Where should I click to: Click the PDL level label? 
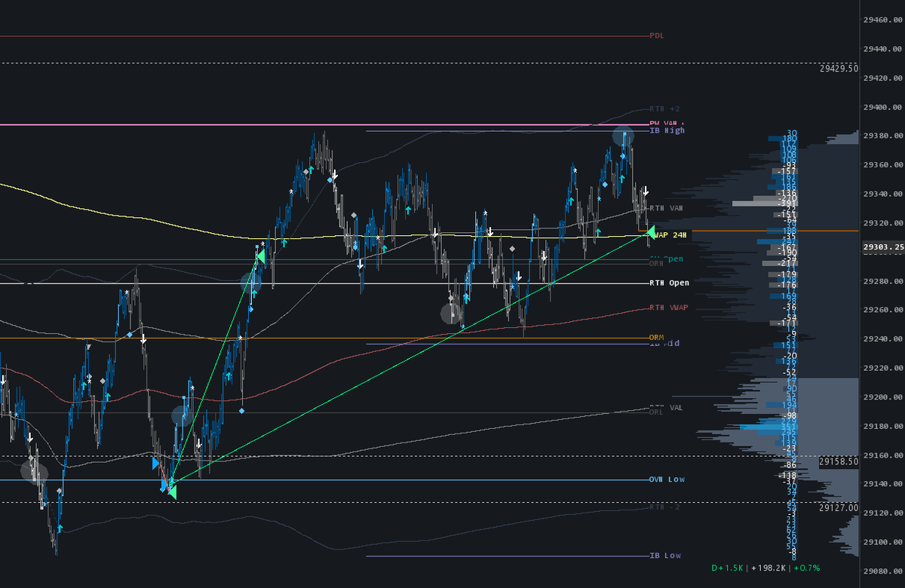[657, 35]
